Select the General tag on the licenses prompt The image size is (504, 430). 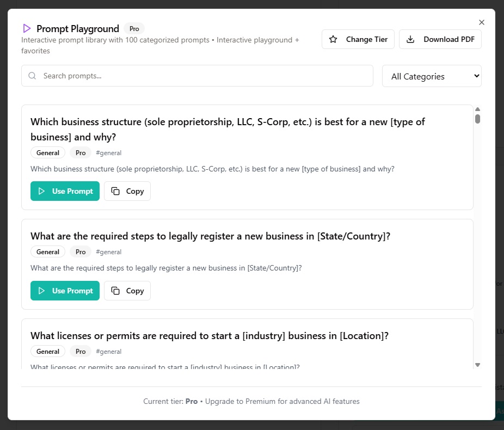coord(48,352)
